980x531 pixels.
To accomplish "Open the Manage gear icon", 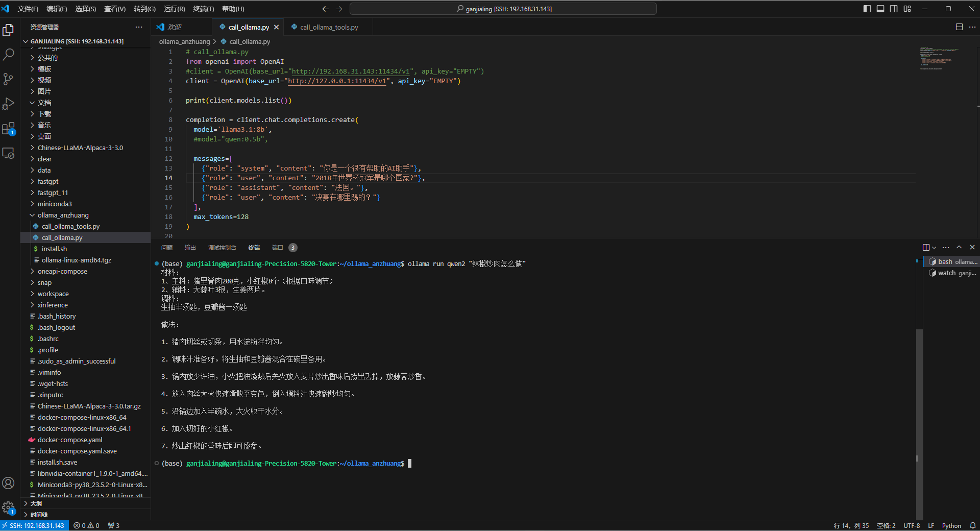I will (x=8, y=508).
